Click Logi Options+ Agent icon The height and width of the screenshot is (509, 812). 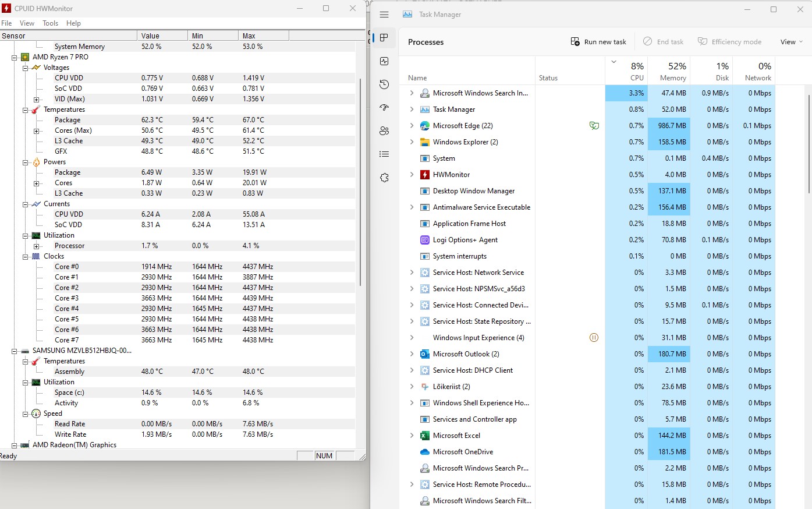tap(425, 240)
